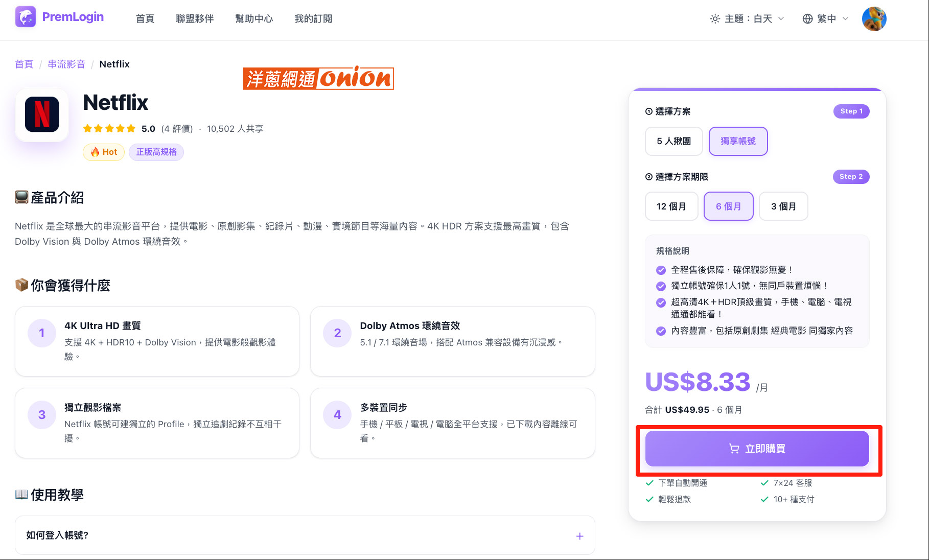Click the 多裝置同步 card title
Screen dimensions: 929x560
384,408
